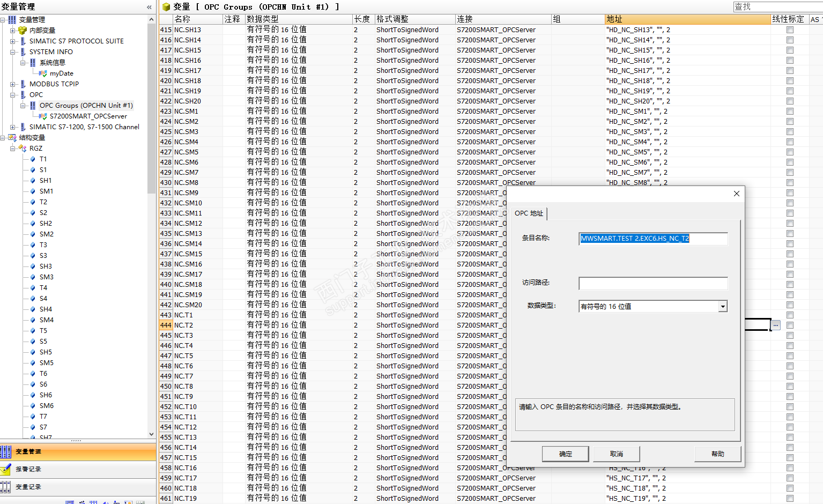823x504 pixels.
Task: Click the SH2 structure element icon
Action: click(x=33, y=223)
